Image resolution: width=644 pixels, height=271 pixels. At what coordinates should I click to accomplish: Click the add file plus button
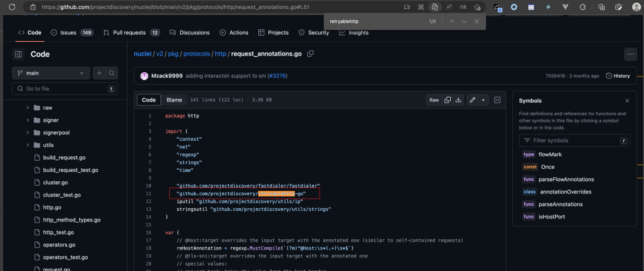coord(100,73)
